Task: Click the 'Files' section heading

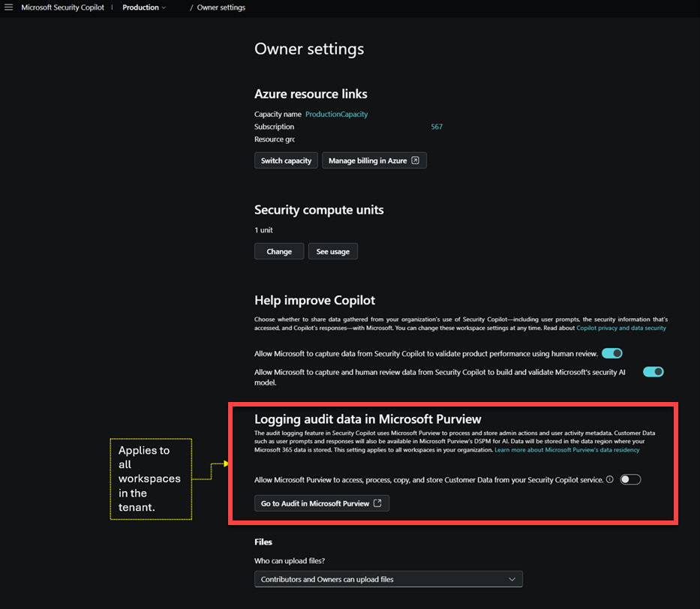Action: click(x=263, y=542)
